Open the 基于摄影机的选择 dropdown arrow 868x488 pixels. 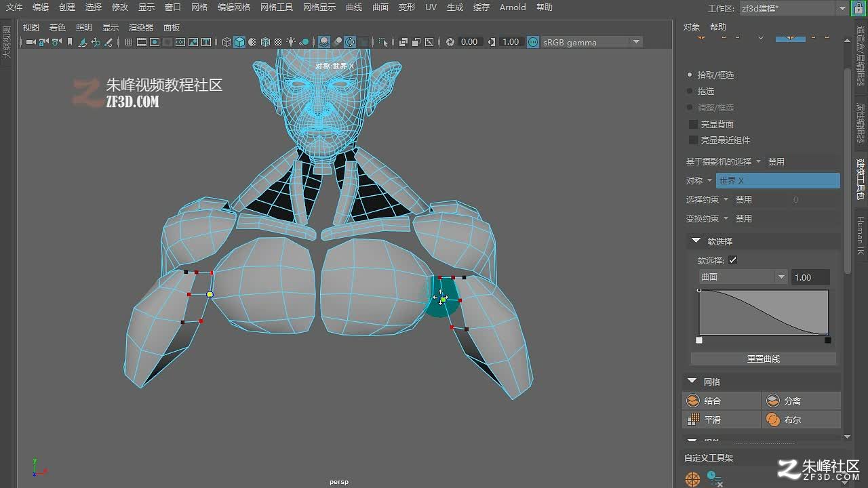pyautogui.click(x=759, y=161)
